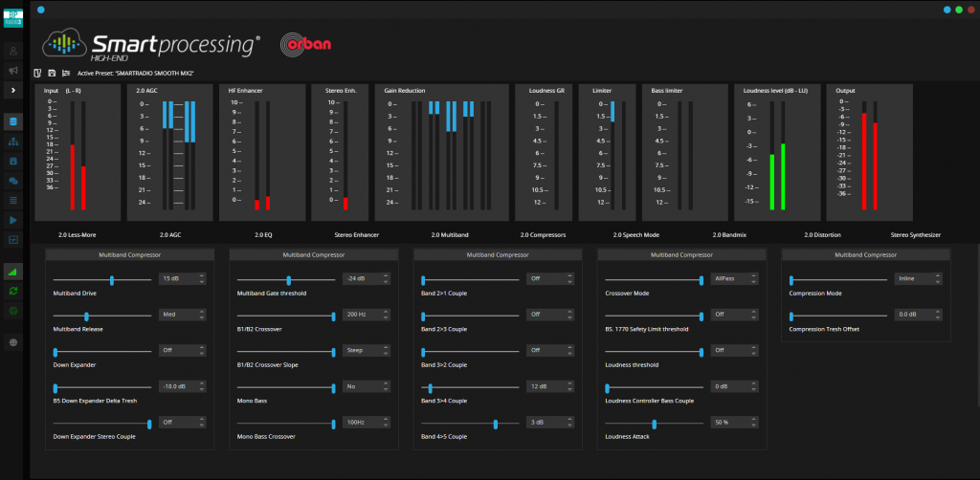Screen dimensions: 980x480
Task: Step down the Compression Mode Inline value
Action: (x=938, y=282)
